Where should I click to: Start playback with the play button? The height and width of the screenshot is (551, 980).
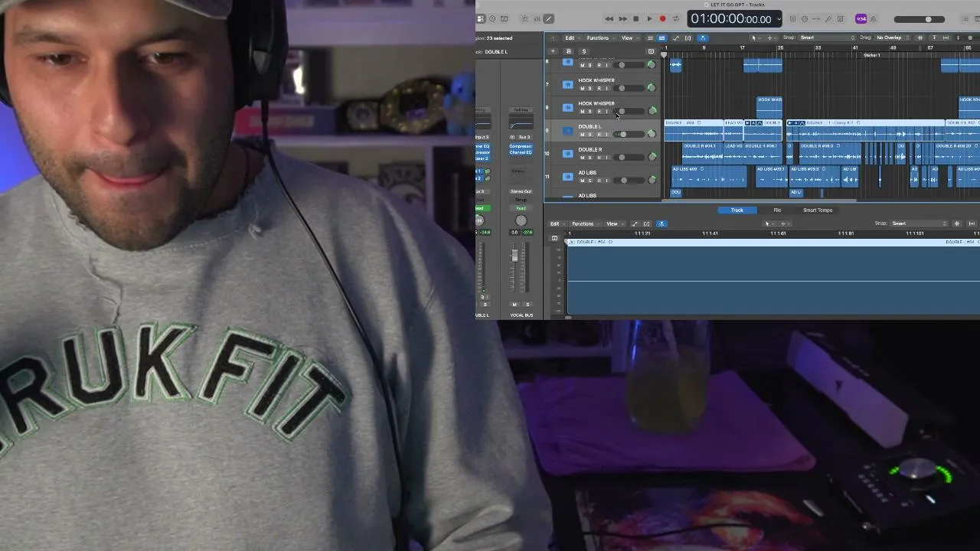point(649,19)
